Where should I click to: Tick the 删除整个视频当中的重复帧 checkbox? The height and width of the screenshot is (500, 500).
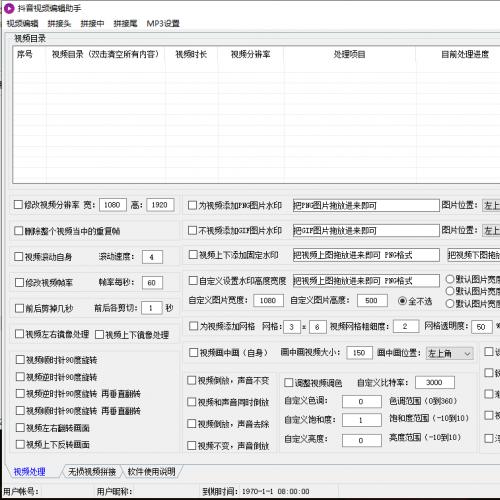pos(18,231)
